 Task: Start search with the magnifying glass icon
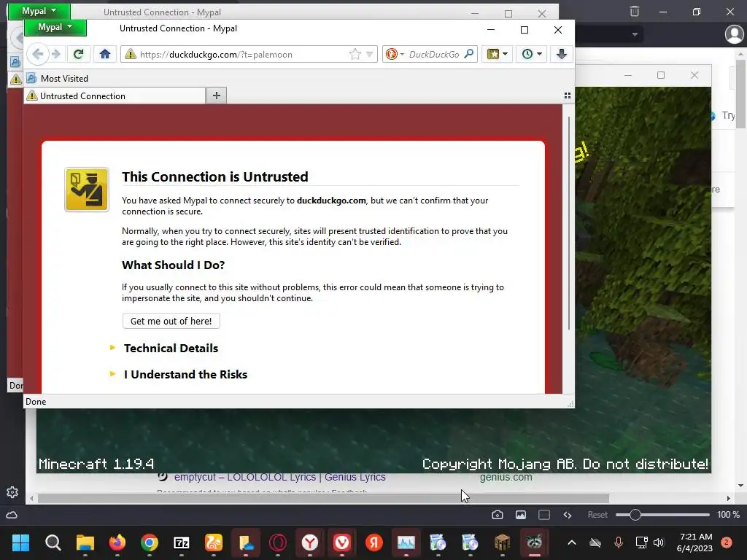tap(469, 54)
